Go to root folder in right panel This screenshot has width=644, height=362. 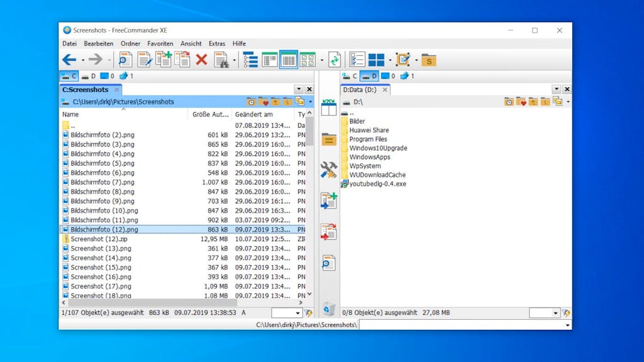[545, 101]
